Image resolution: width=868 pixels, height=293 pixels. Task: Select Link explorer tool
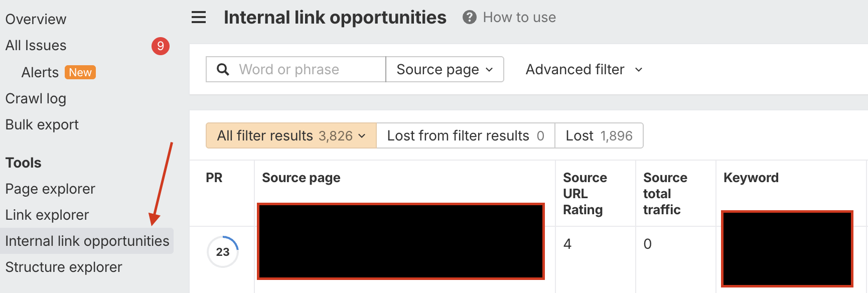[x=47, y=215]
